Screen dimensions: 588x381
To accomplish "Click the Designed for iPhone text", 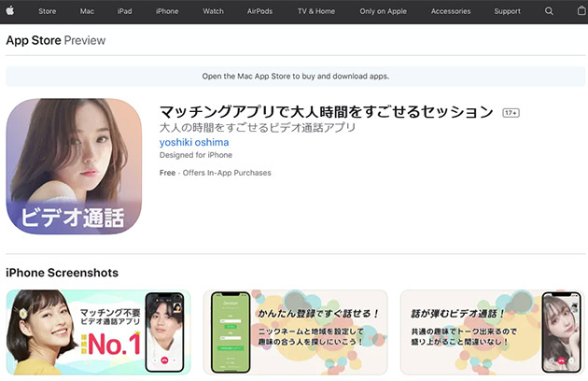I will tap(196, 155).
